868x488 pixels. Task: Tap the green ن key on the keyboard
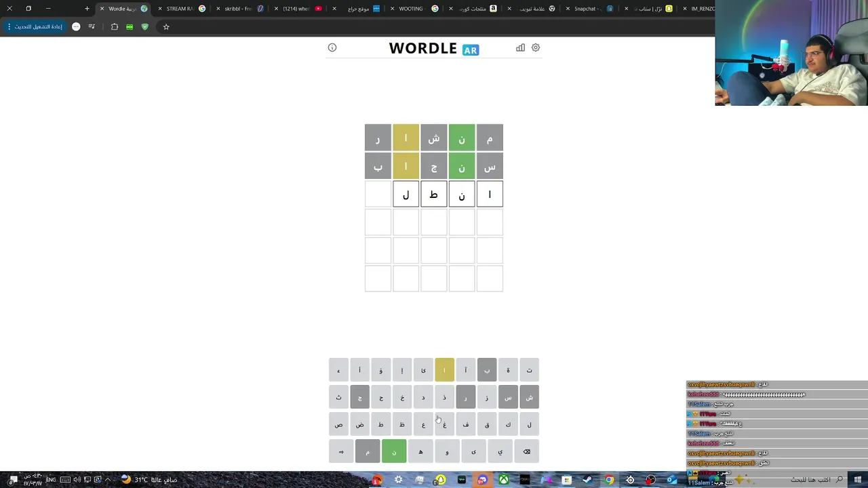[x=394, y=451]
